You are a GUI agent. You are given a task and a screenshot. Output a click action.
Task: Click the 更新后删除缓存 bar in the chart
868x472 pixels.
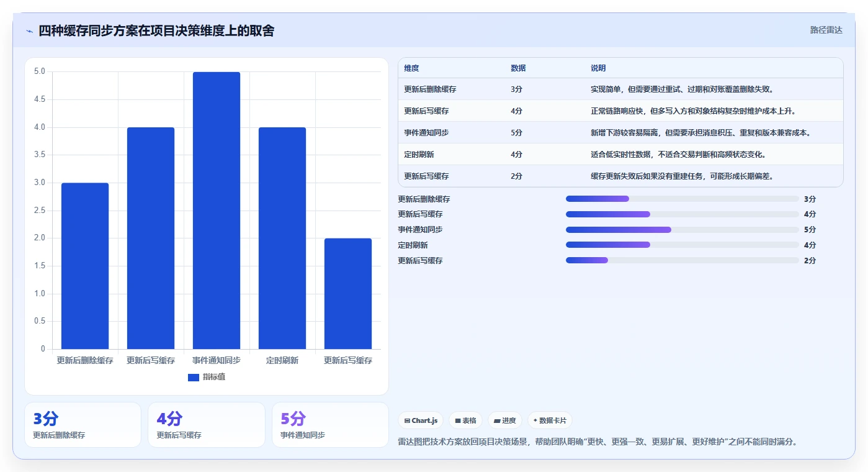[x=85, y=266]
